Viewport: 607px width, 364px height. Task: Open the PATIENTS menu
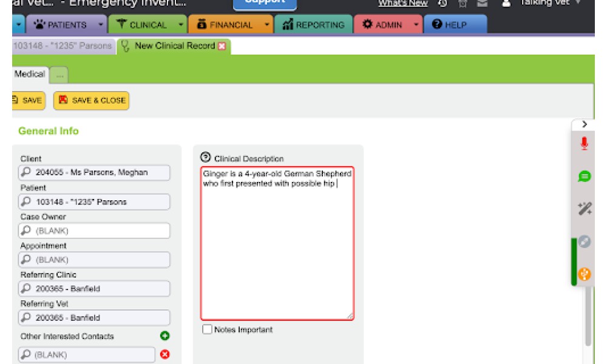coord(67,24)
